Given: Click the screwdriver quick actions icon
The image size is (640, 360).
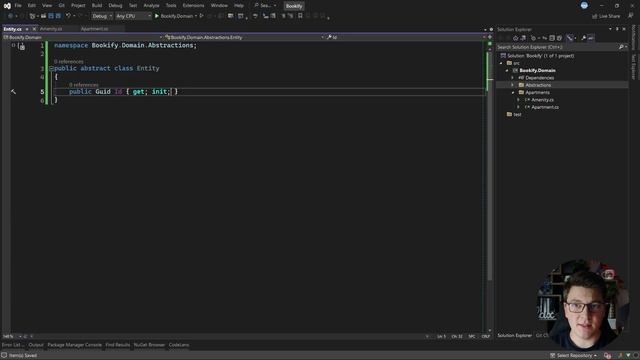Looking at the screenshot, I should point(13,92).
